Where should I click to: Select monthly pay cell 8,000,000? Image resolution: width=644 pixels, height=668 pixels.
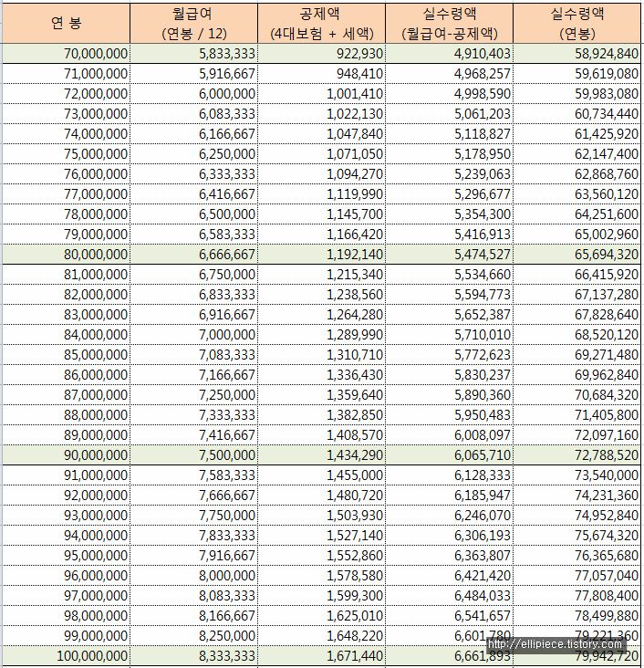pos(193,575)
